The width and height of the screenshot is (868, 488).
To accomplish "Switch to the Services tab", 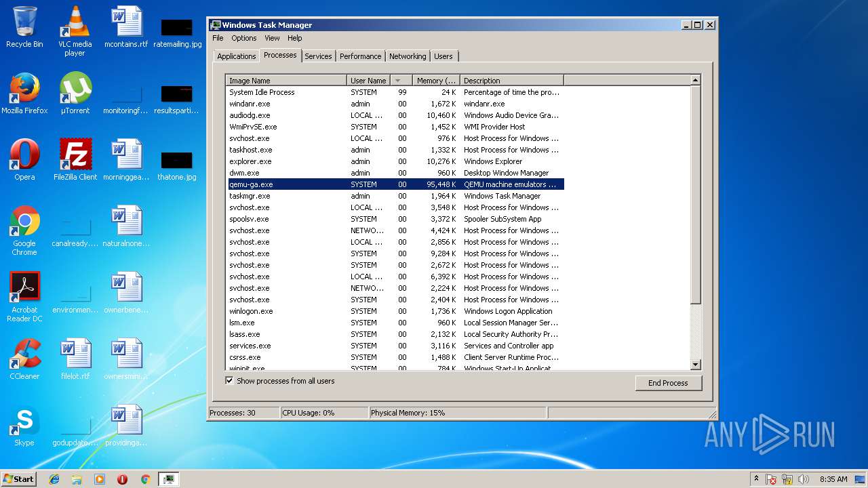I will click(318, 56).
